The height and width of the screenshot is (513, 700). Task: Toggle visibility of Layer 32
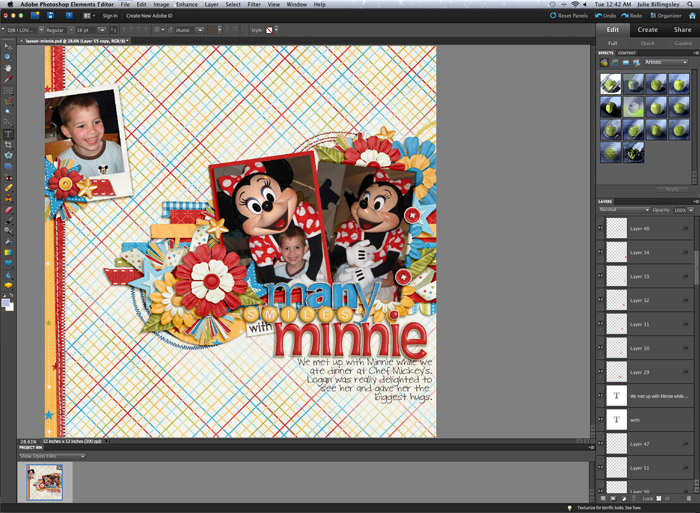600,300
